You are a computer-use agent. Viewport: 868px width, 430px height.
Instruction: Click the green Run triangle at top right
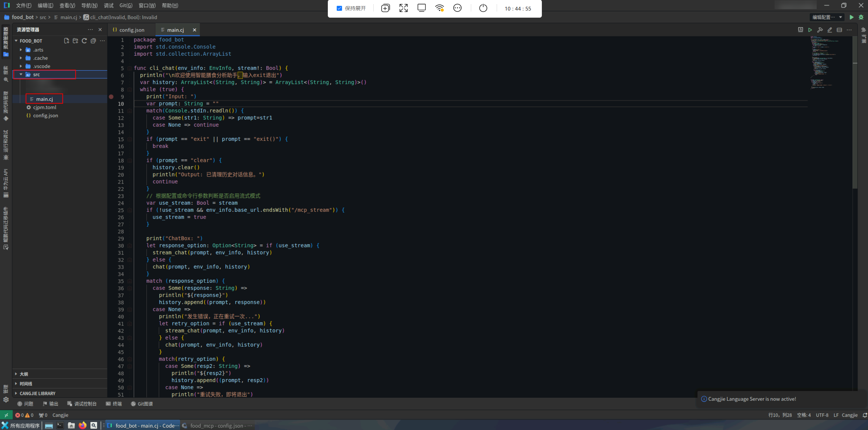click(851, 17)
